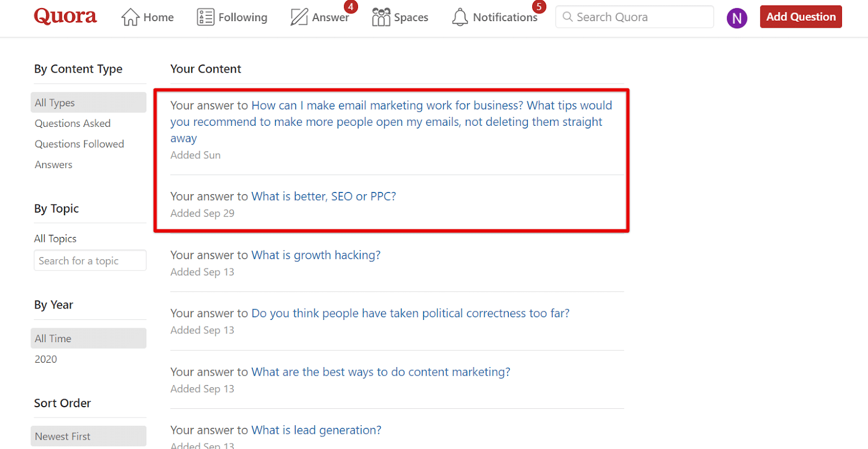Click the Answer pencil icon
Screen dimensions: 868x449
[299, 17]
